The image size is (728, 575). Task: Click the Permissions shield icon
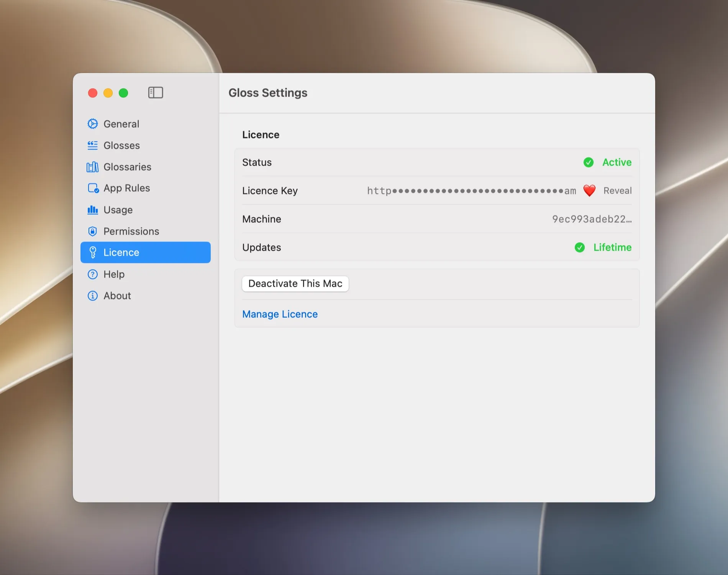(92, 231)
